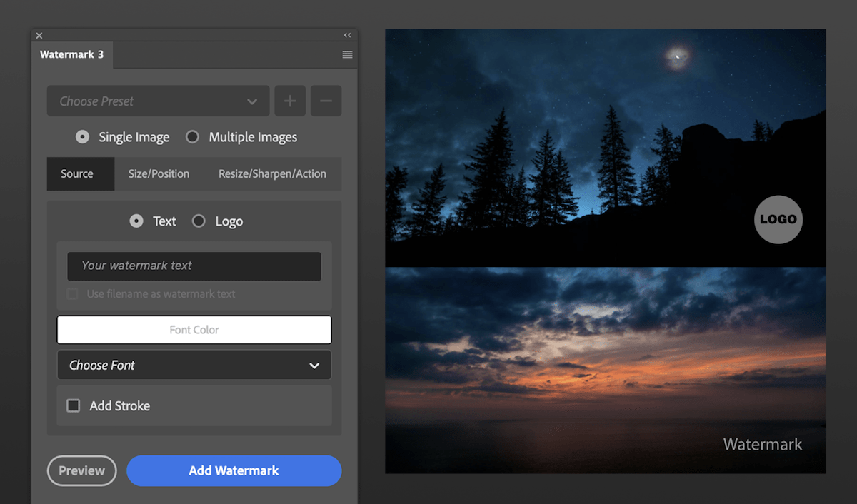This screenshot has width=857, height=504.
Task: Collapse the panel with the double-chevron icon
Action: click(347, 34)
